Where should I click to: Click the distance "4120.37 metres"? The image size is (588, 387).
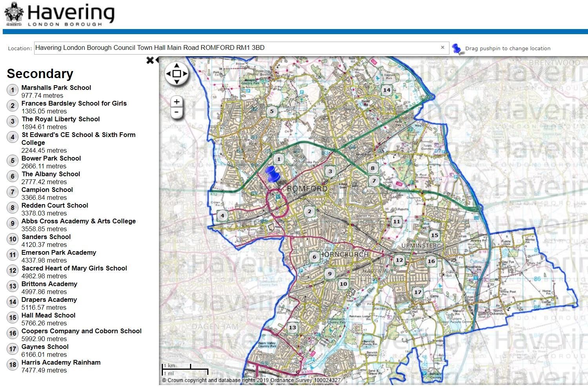[x=44, y=245]
